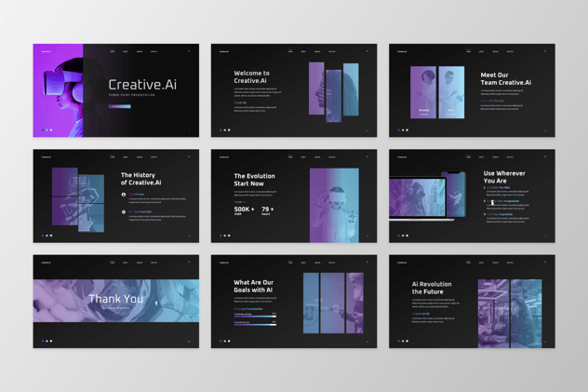Click the gradient button under Creative.Ai title

(x=120, y=106)
